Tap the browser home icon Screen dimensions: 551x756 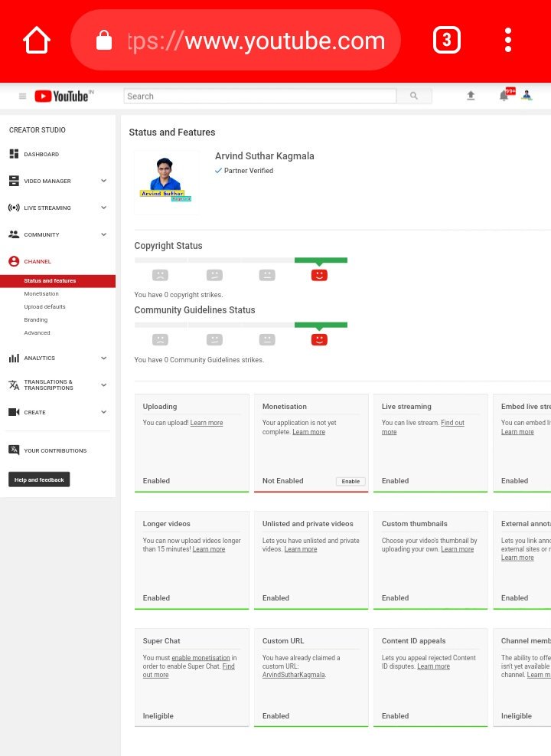(37, 40)
